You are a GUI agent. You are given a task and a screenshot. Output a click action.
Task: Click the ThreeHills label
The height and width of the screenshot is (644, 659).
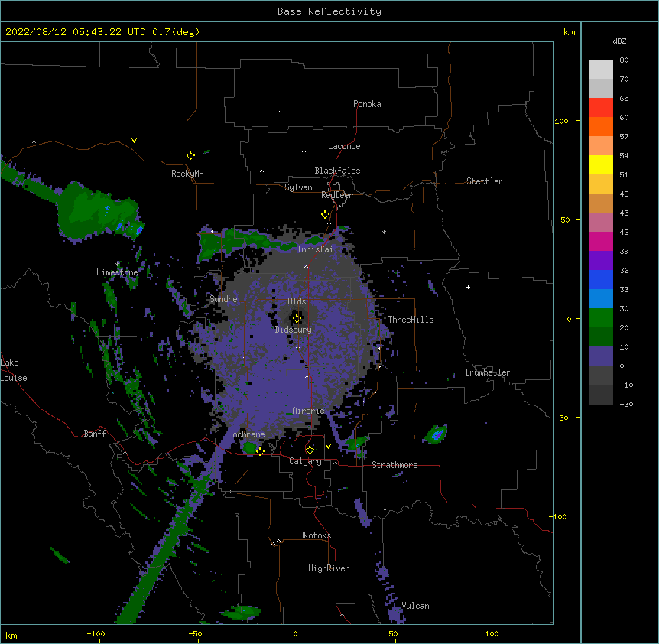(411, 320)
